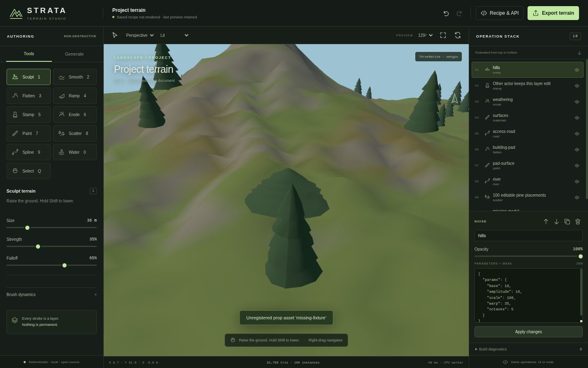Select the Sculpt tool
This screenshot has width=588, height=368.
pos(29,77)
